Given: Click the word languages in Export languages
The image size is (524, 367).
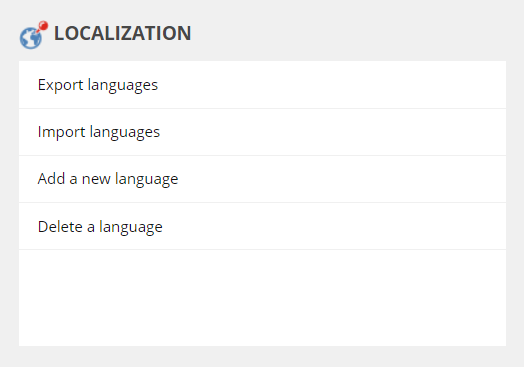Looking at the screenshot, I should pos(123,86).
